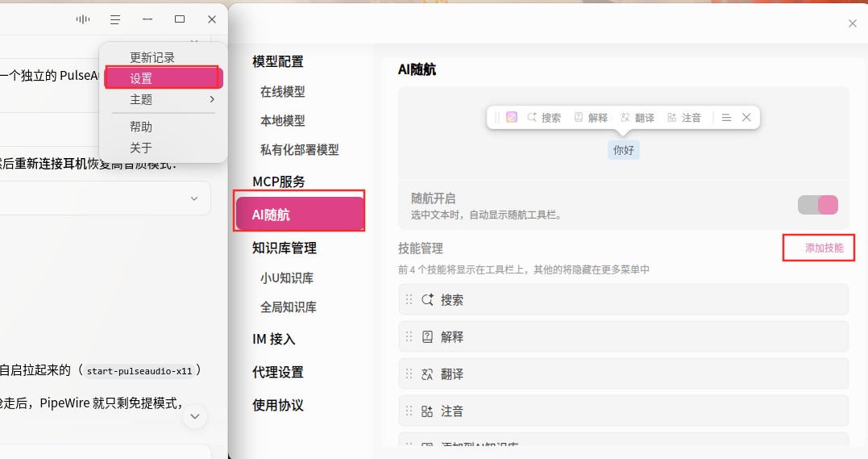
Task: Click the 翻译 icon in preview toolbar
Action: [625, 118]
